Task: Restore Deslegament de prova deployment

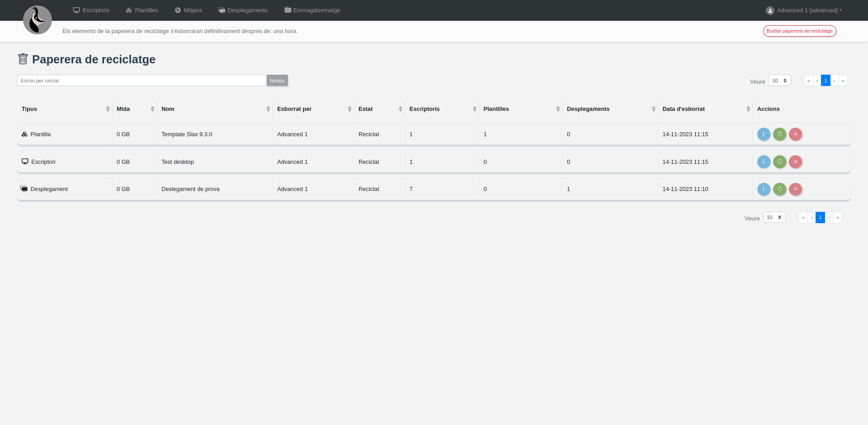Action: 779,189
